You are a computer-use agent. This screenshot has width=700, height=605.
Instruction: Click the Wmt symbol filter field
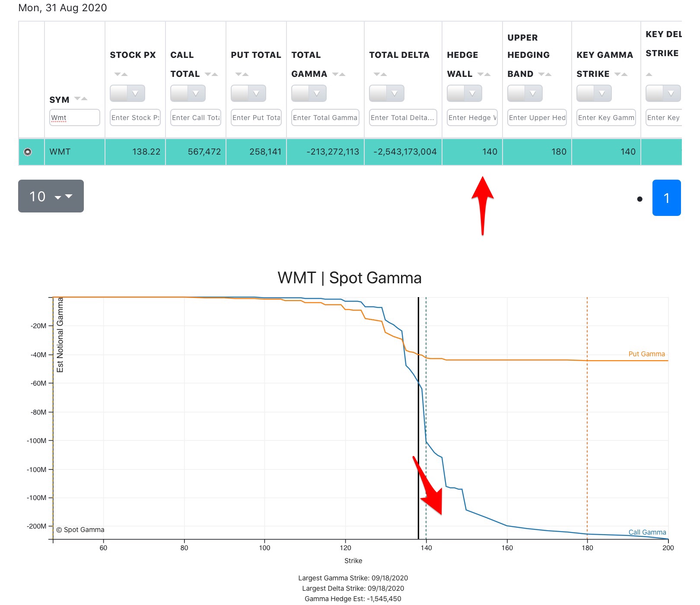pos(75,117)
